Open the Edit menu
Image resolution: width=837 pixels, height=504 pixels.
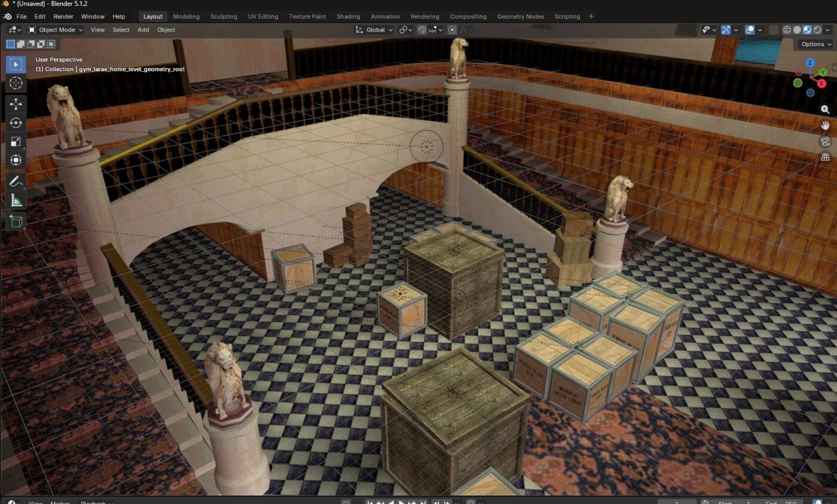[39, 16]
